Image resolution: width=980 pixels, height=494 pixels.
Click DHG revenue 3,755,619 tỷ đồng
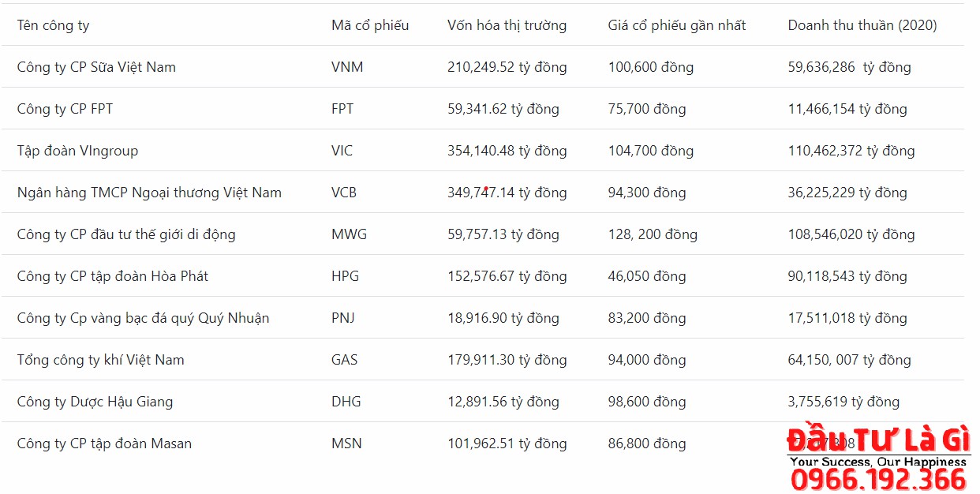[843, 402]
